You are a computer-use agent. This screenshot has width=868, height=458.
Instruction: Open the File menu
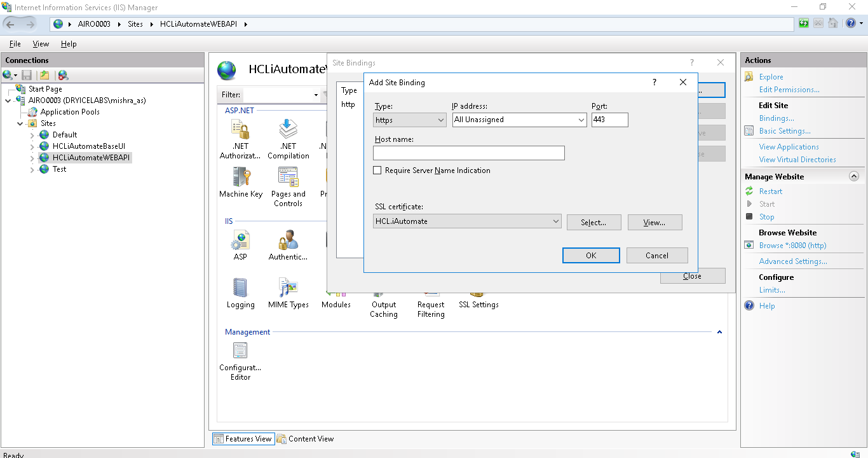15,44
